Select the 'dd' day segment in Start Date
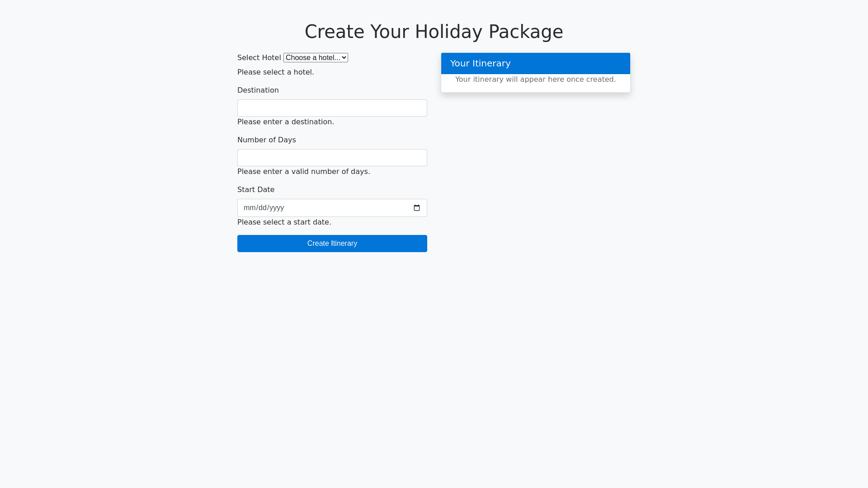 (262, 208)
